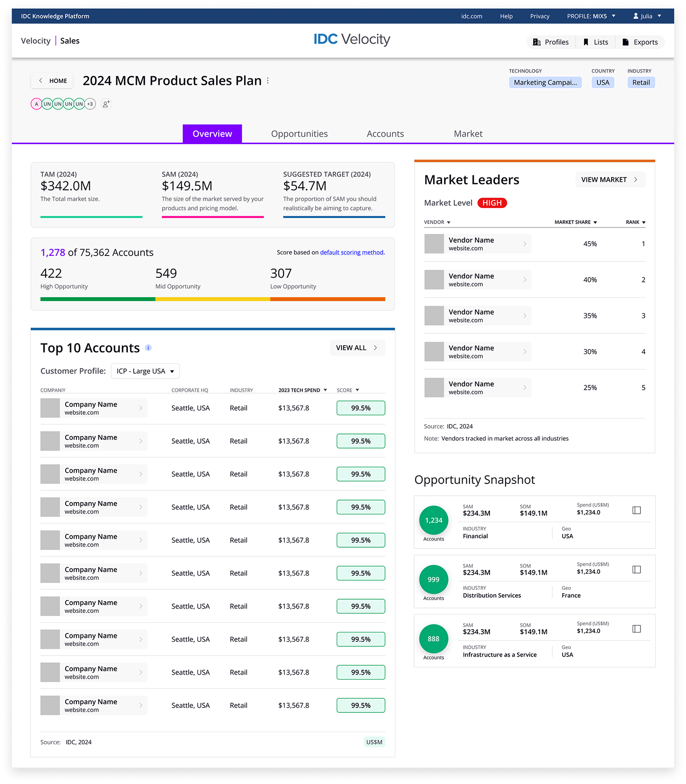Go back using the Home button

[x=52, y=81]
